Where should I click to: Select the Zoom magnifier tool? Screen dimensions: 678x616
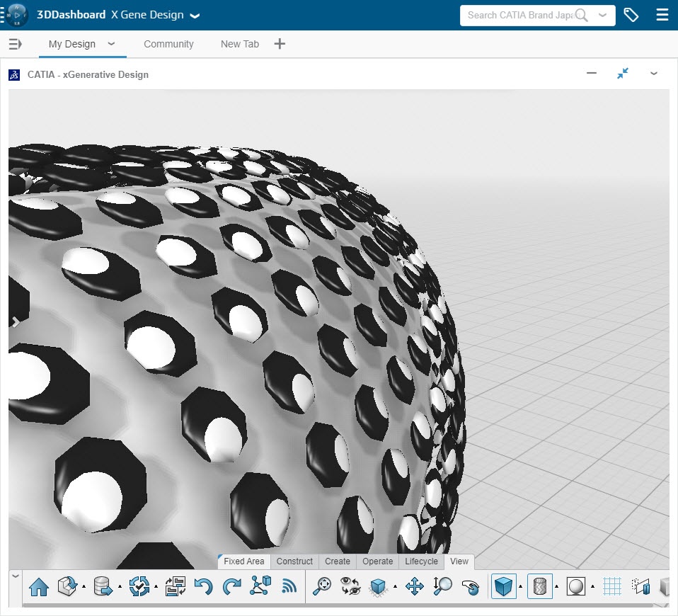pyautogui.click(x=442, y=586)
